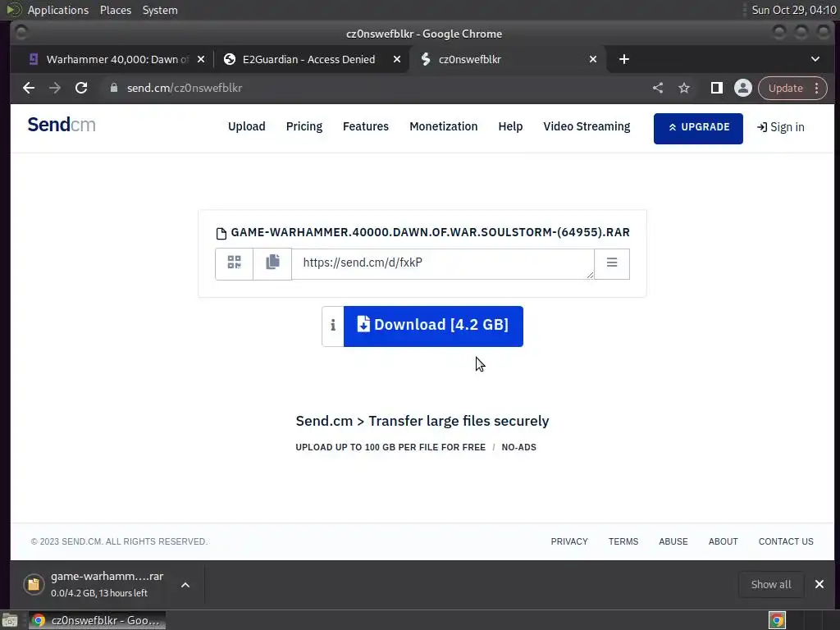Click the rar file icon in downloads bar
Image resolution: width=840 pixels, height=630 pixels.
point(34,584)
